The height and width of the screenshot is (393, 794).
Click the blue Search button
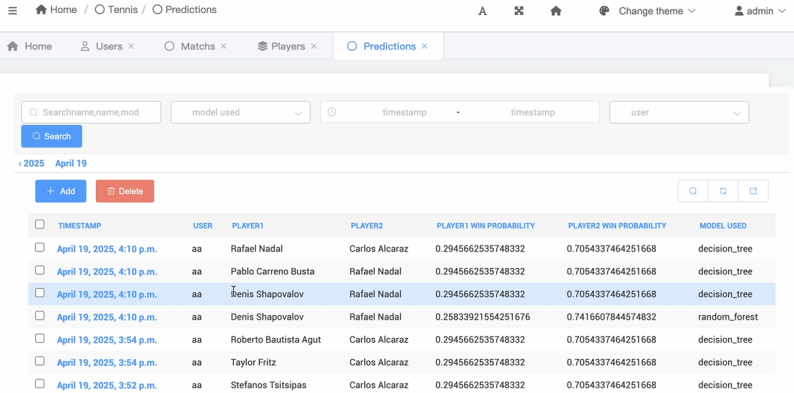[52, 136]
